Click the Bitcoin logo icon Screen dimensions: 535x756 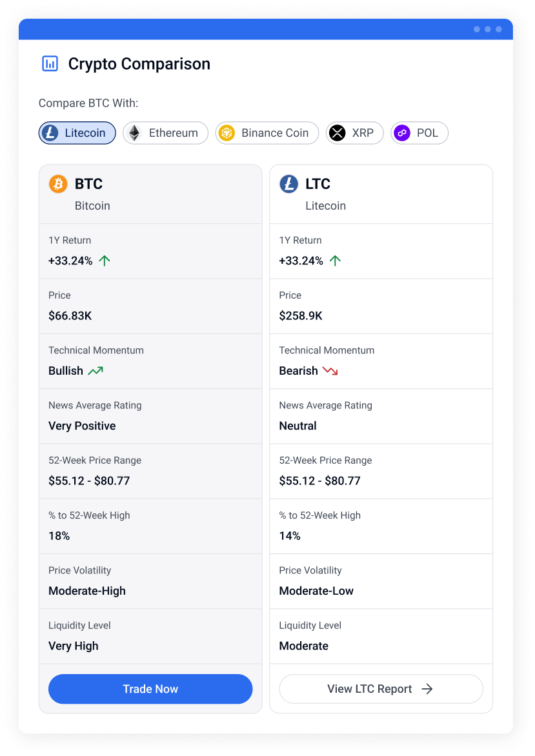tap(58, 184)
